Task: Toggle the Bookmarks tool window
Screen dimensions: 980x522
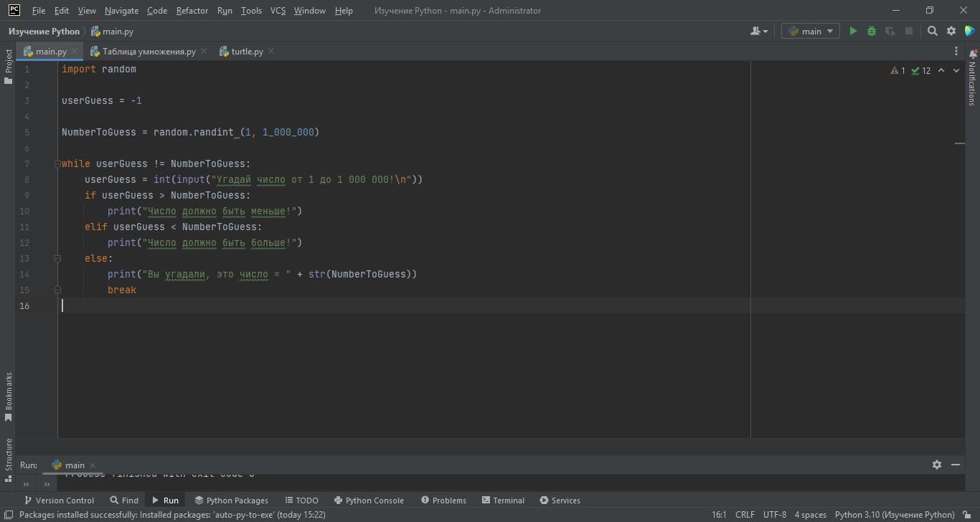Action: pos(9,396)
